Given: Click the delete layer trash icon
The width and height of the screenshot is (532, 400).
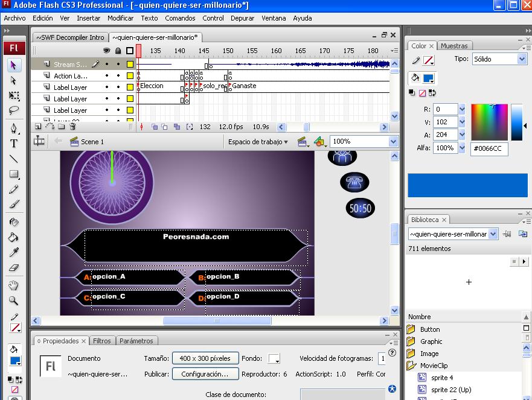Looking at the screenshot, I should 72,127.
